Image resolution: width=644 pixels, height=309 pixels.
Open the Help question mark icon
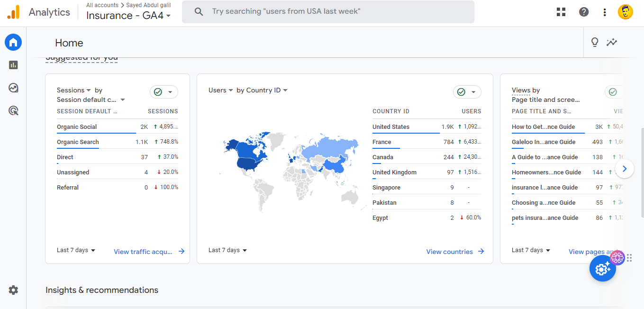pyautogui.click(x=584, y=12)
